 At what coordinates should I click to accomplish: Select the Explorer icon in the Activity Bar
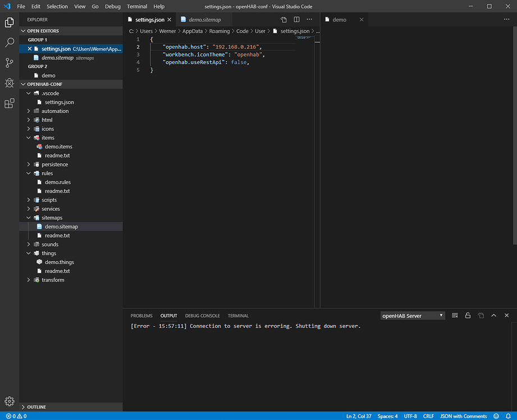point(9,22)
